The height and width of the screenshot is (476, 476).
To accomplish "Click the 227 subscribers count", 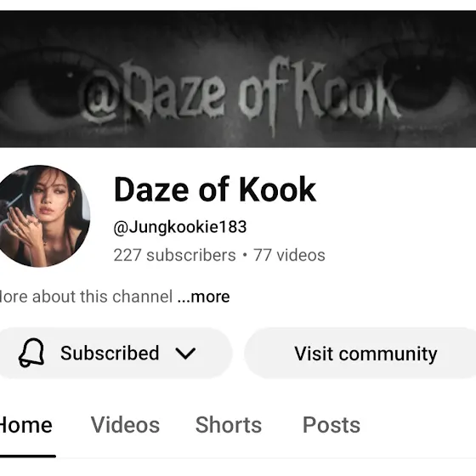I will [174, 255].
